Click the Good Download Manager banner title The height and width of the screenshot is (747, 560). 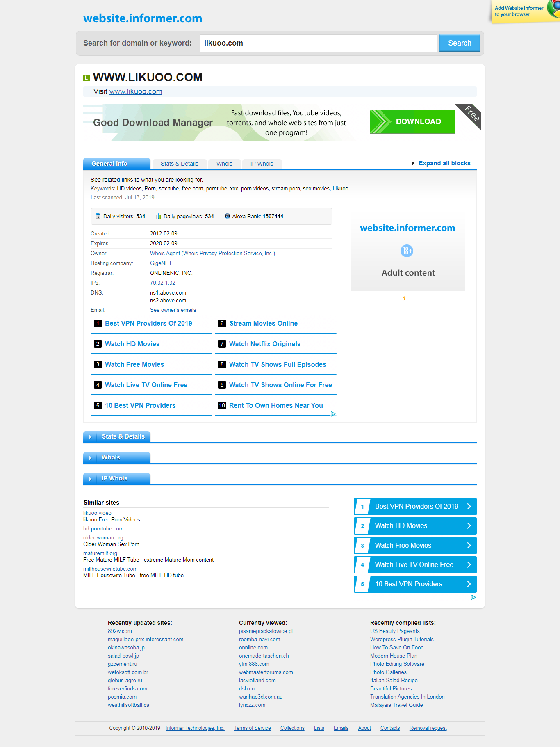(153, 123)
